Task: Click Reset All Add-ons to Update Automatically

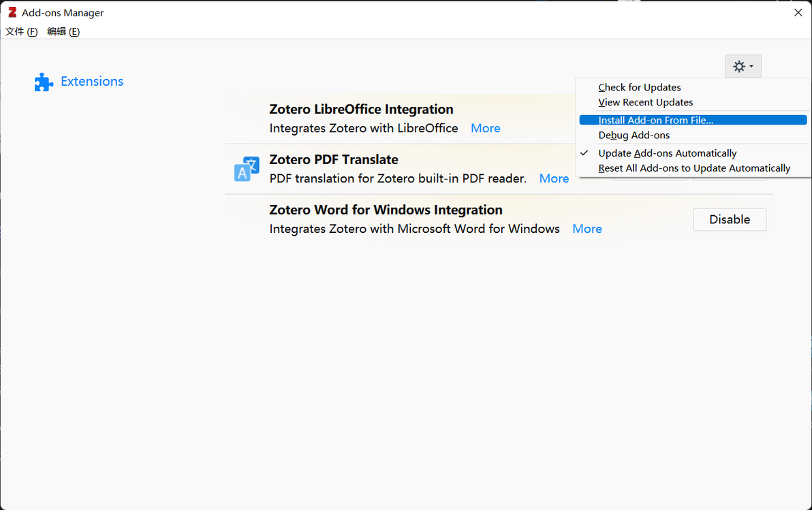Action: [x=694, y=168]
